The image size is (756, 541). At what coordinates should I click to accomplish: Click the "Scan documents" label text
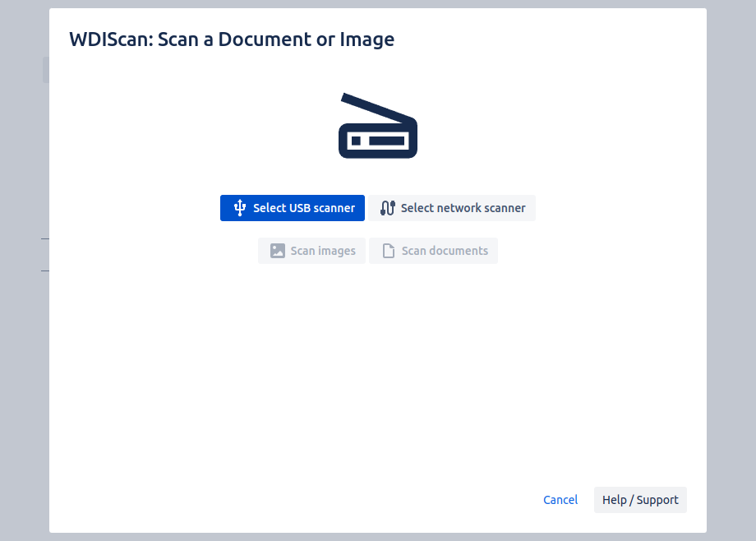pyautogui.click(x=445, y=251)
